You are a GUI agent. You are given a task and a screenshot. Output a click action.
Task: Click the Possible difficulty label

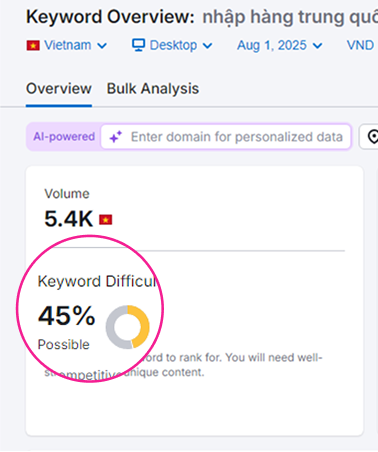click(x=64, y=345)
